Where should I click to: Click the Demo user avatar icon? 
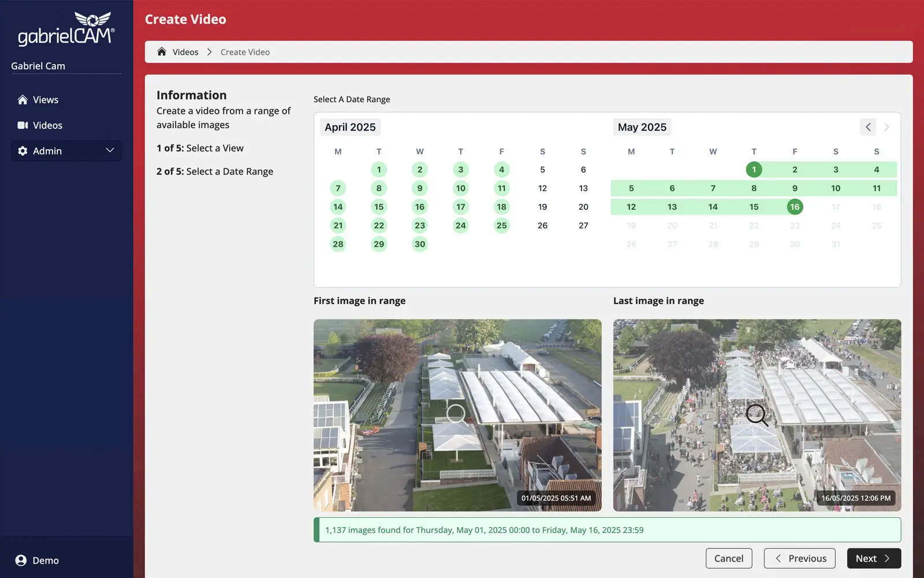[x=21, y=560]
